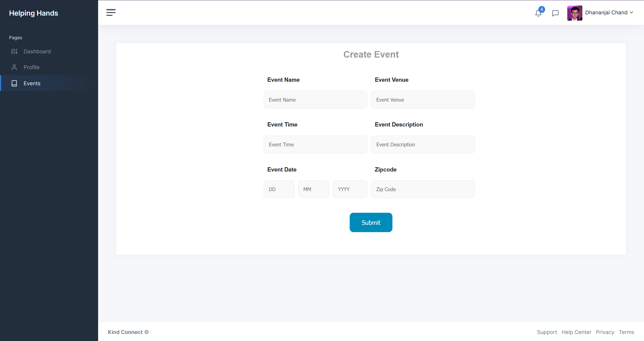Click into the Event Venue field

(x=423, y=100)
